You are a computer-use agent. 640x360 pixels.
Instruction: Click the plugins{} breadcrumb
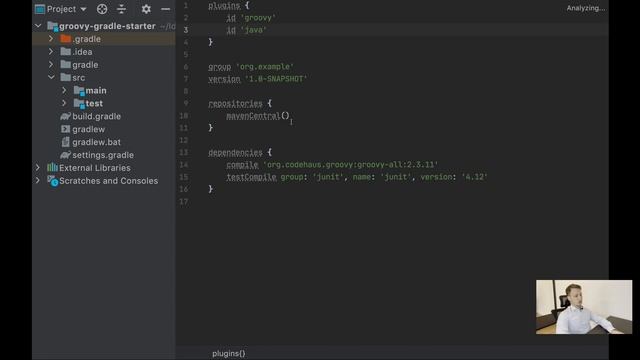tap(229, 353)
